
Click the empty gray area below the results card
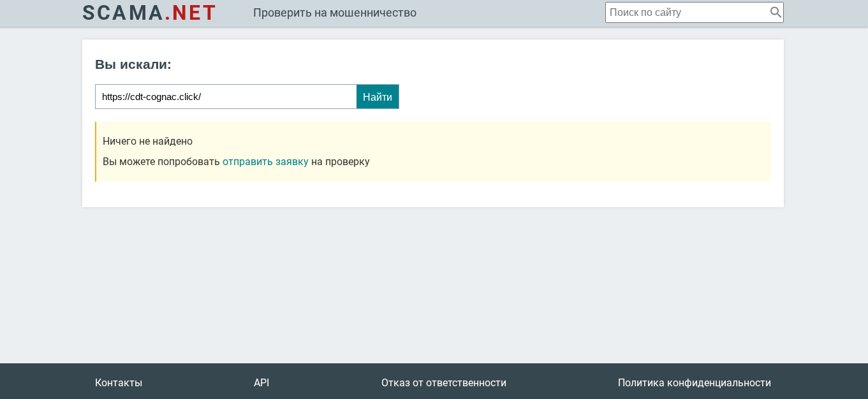tap(434, 287)
